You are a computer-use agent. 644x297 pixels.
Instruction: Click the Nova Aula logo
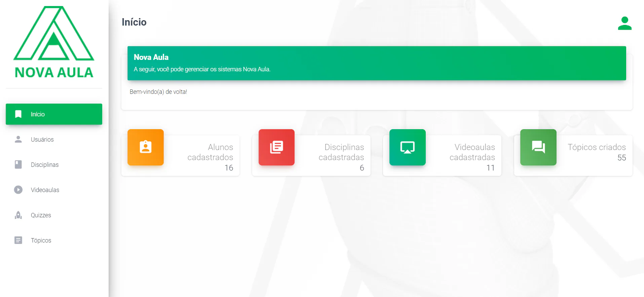54,42
